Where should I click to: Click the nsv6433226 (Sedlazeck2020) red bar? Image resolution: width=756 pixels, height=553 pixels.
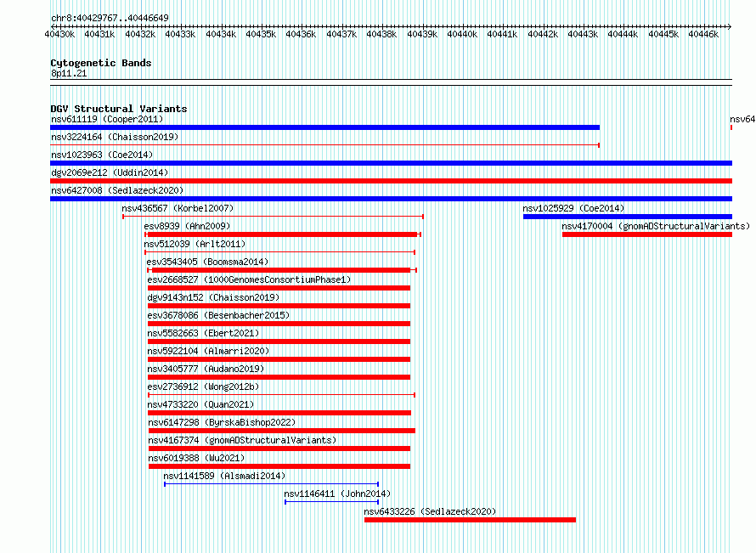pos(470,520)
